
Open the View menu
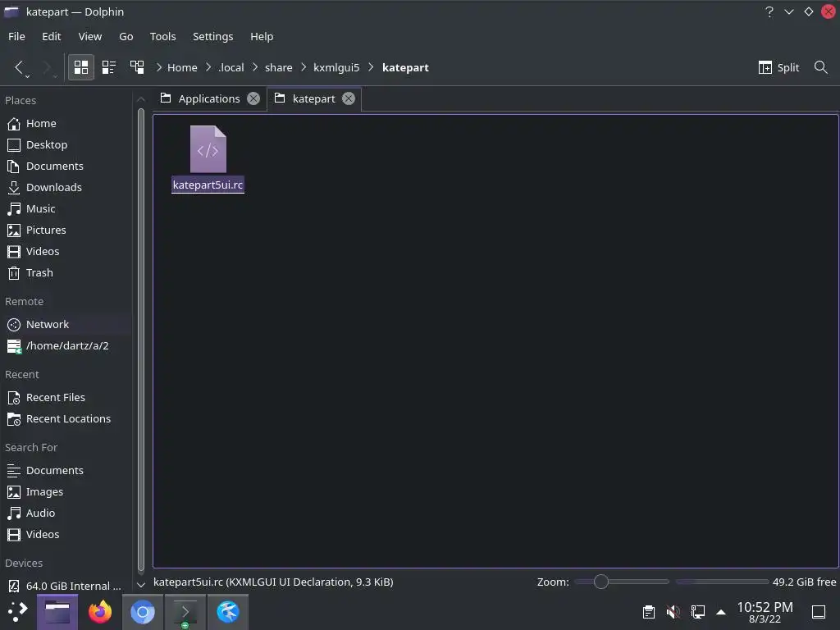pyautogui.click(x=90, y=36)
